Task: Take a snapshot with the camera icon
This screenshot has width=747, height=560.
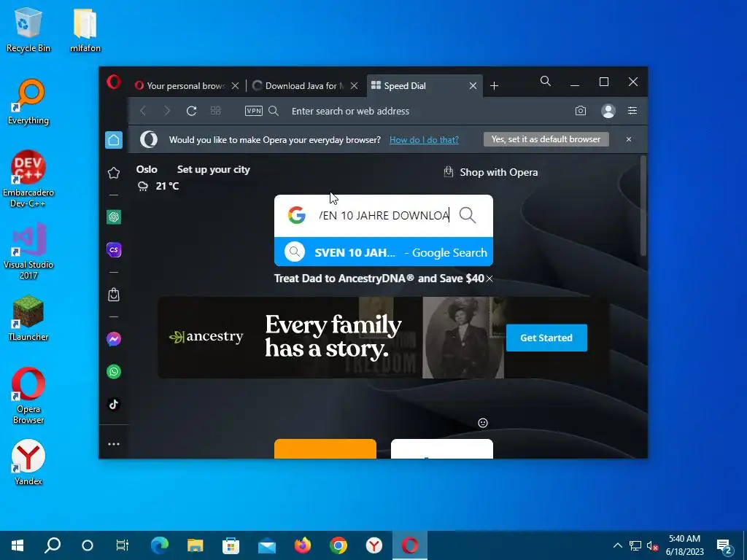Action: pyautogui.click(x=580, y=111)
